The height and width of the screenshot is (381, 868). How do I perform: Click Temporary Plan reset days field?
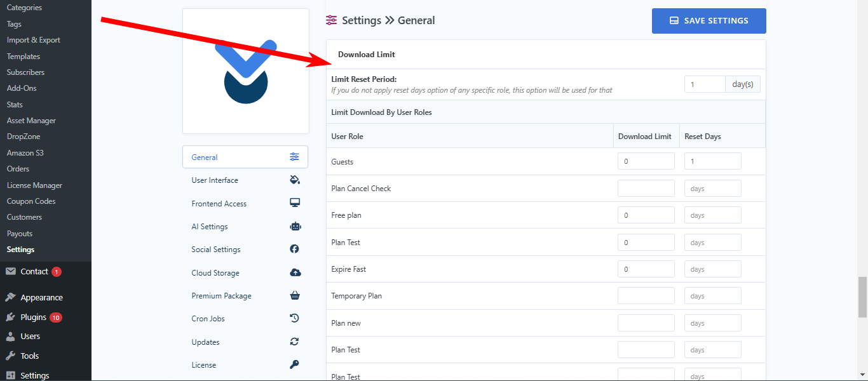(713, 296)
